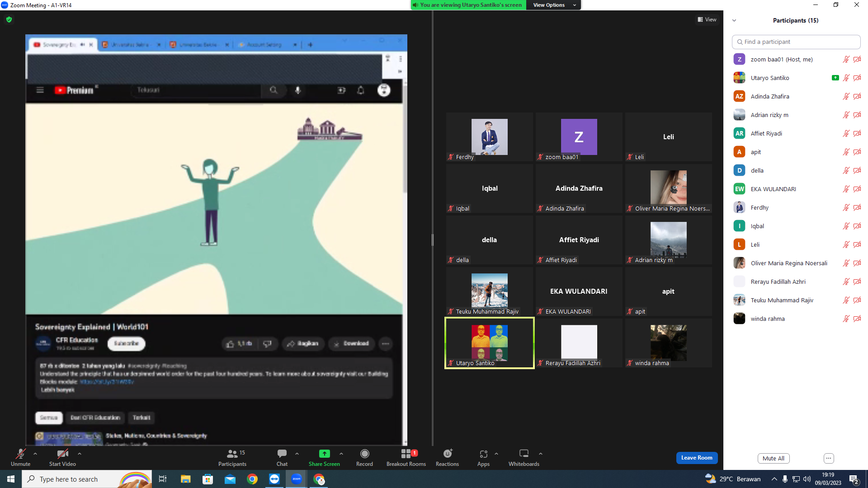The width and height of the screenshot is (868, 488).
Task: Click the YouTube Telusuri search field
Action: point(197,90)
